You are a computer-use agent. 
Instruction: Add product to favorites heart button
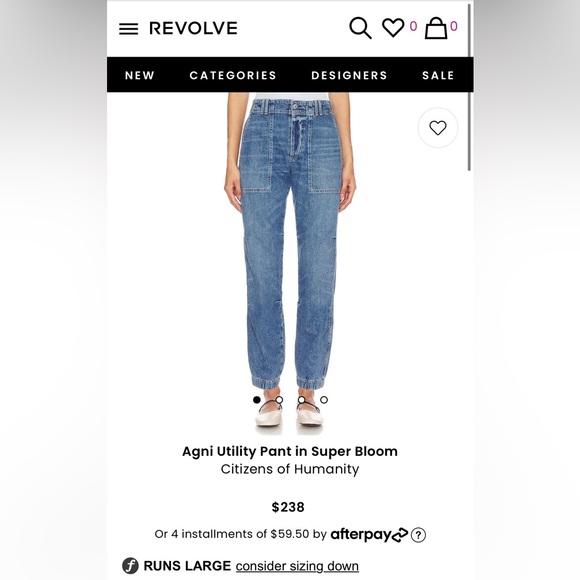pos(438,128)
